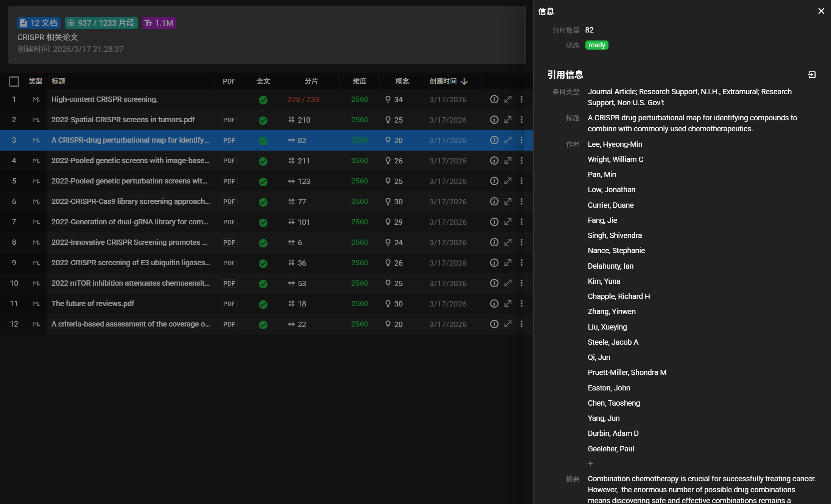Select the E3 ubiquitin ligases row
Viewport: 831px width, 504px height.
(131, 263)
